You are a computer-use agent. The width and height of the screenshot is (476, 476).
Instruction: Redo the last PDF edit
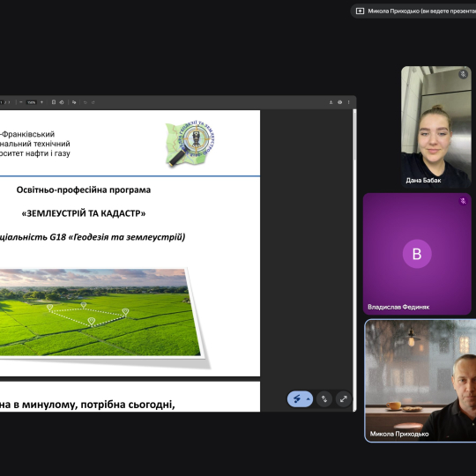pos(93,102)
